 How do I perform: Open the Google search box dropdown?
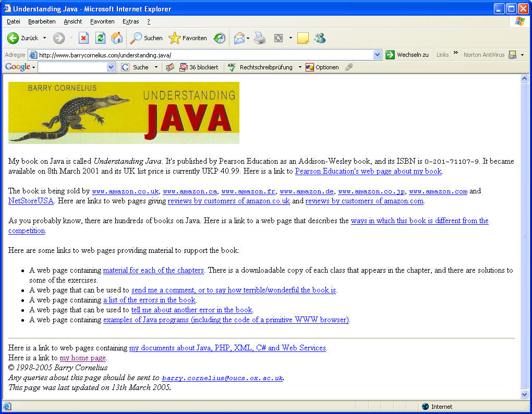pyautogui.click(x=111, y=67)
